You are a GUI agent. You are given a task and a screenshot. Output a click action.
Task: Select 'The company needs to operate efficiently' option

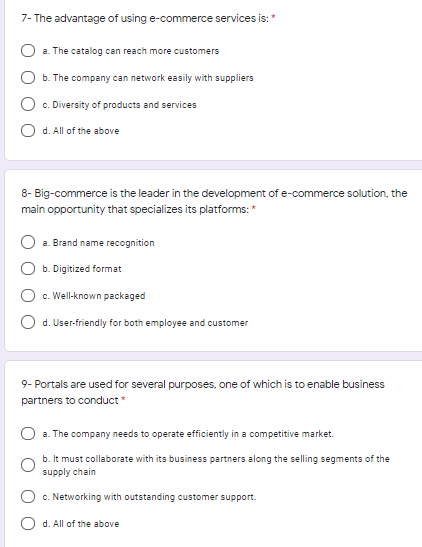pyautogui.click(x=28, y=434)
